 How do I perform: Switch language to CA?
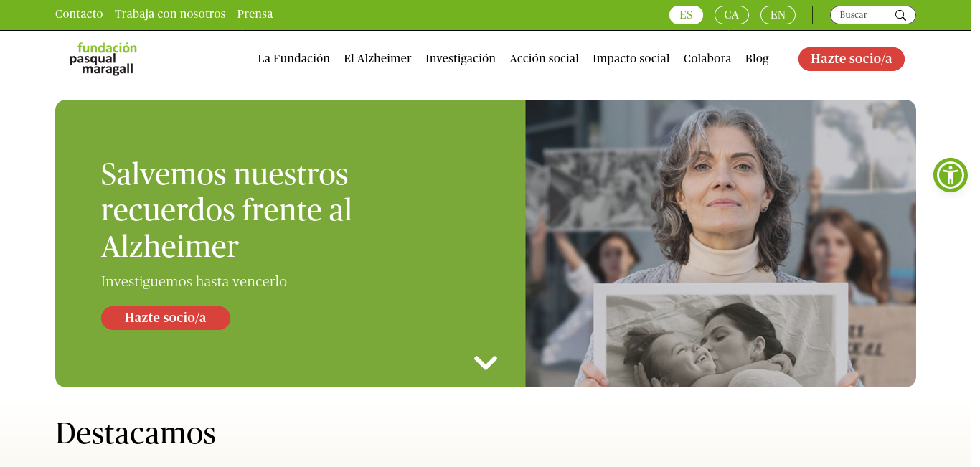pyautogui.click(x=731, y=15)
